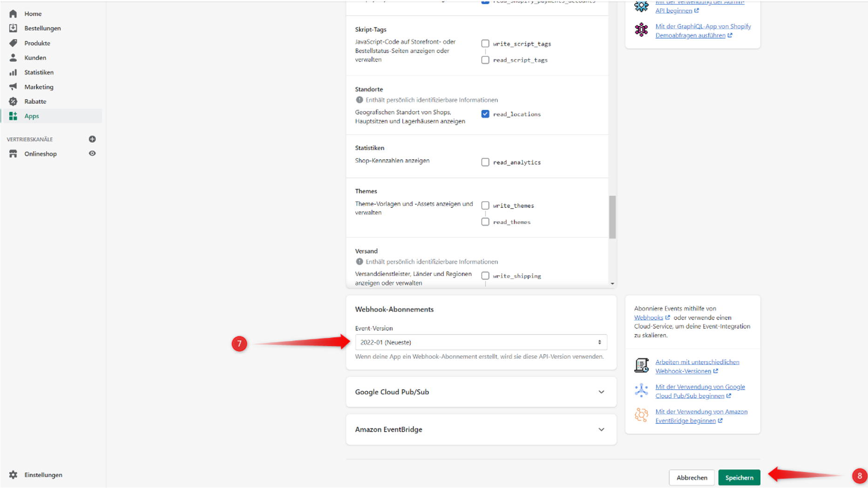The height and width of the screenshot is (488, 868).
Task: Select Apps in the sidebar menu
Action: (x=32, y=116)
